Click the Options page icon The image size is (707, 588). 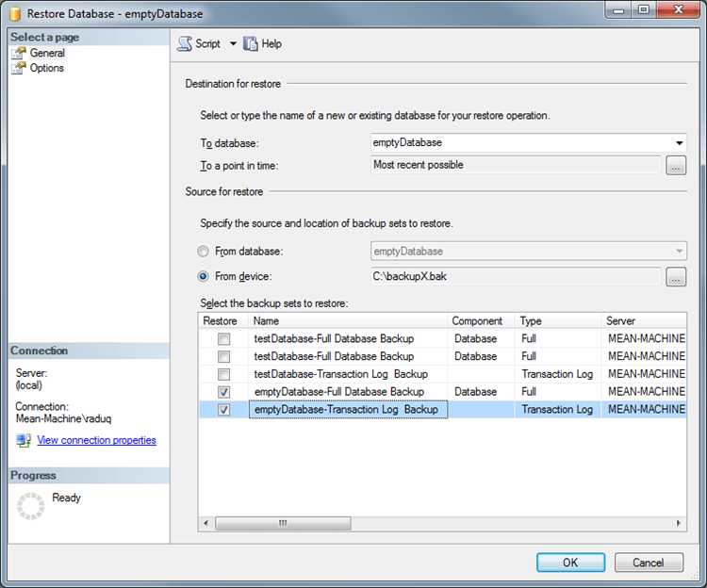coord(19,68)
